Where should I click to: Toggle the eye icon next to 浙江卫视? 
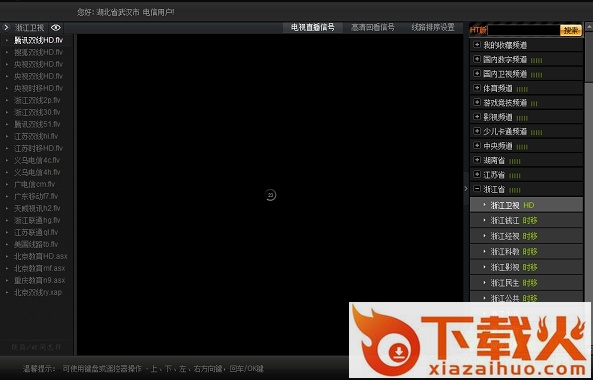point(56,28)
